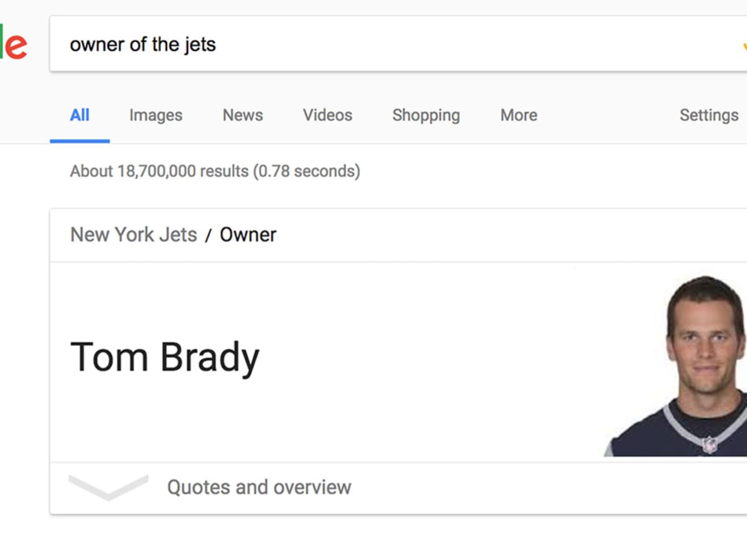Open the Settings menu
Screen dimensions: 747x560
708,115
